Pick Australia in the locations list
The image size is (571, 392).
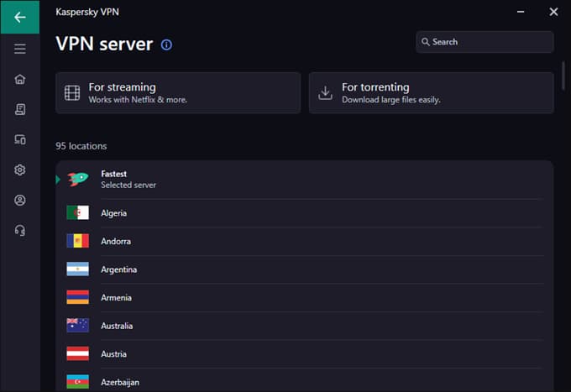[x=304, y=326]
